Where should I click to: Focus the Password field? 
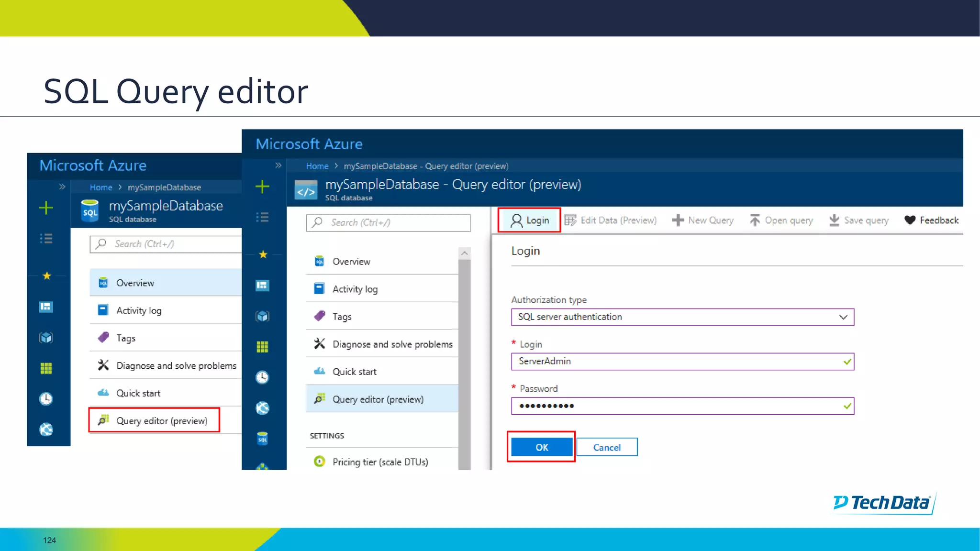pyautogui.click(x=682, y=406)
